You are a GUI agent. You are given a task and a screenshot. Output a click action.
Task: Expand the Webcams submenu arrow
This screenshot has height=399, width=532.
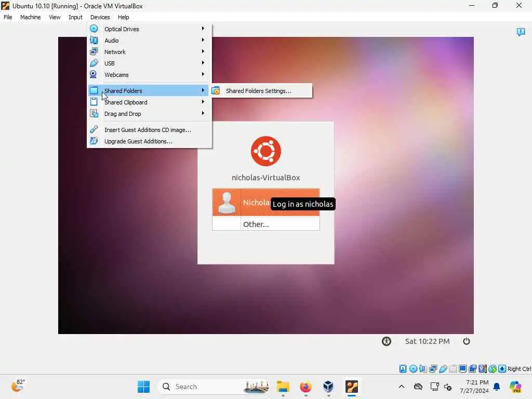203,74
